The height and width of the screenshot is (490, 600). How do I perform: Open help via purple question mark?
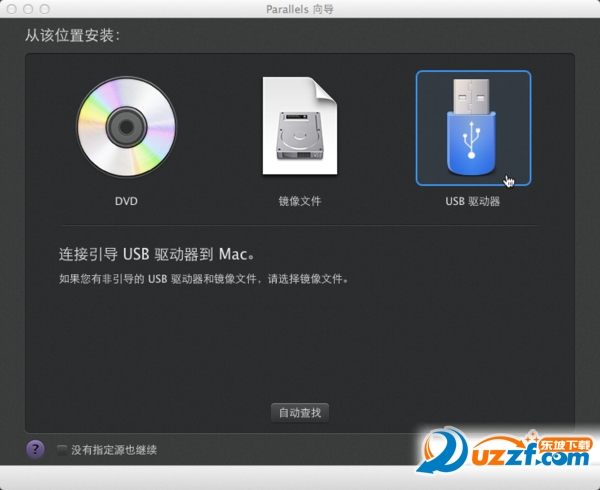35,449
